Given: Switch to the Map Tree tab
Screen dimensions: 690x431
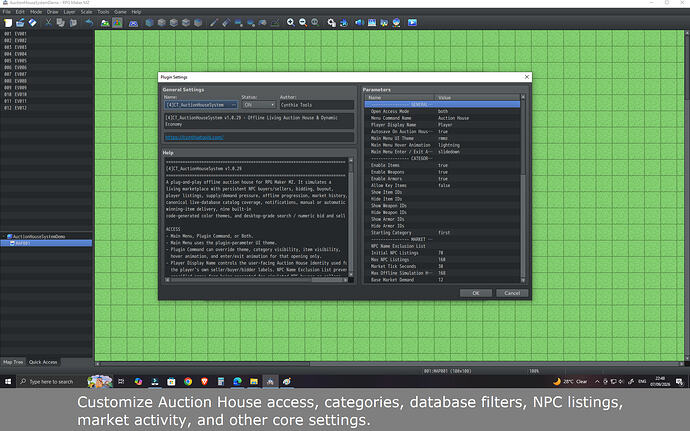Looking at the screenshot, I should 13,362.
